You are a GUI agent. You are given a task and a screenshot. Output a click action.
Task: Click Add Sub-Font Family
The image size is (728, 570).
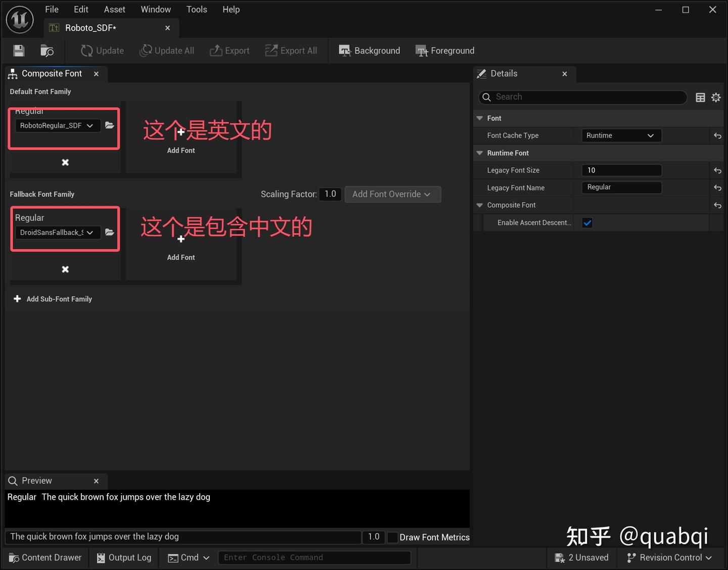53,299
